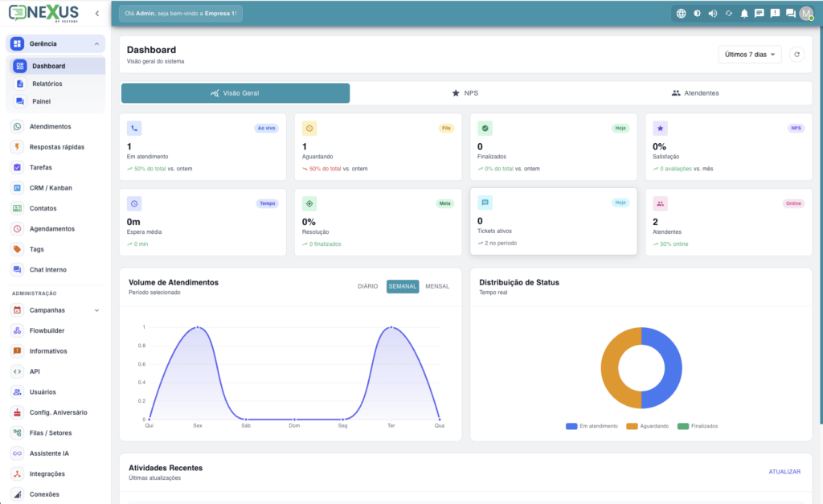Mute notification sound via speaker icon
The height and width of the screenshot is (504, 823).
(713, 14)
